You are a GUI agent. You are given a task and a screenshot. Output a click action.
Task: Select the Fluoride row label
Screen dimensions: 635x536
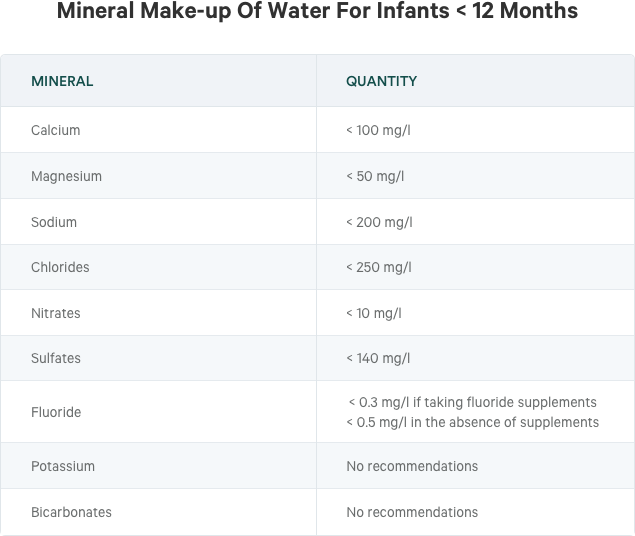click(x=56, y=412)
